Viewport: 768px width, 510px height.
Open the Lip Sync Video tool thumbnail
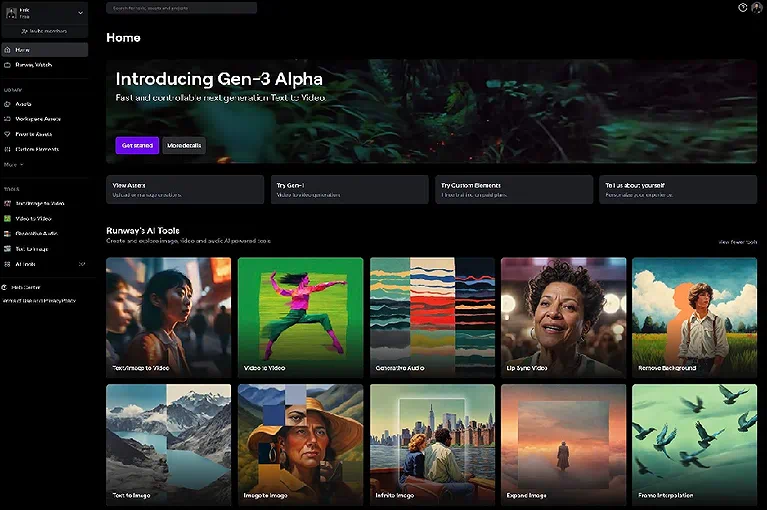563,317
